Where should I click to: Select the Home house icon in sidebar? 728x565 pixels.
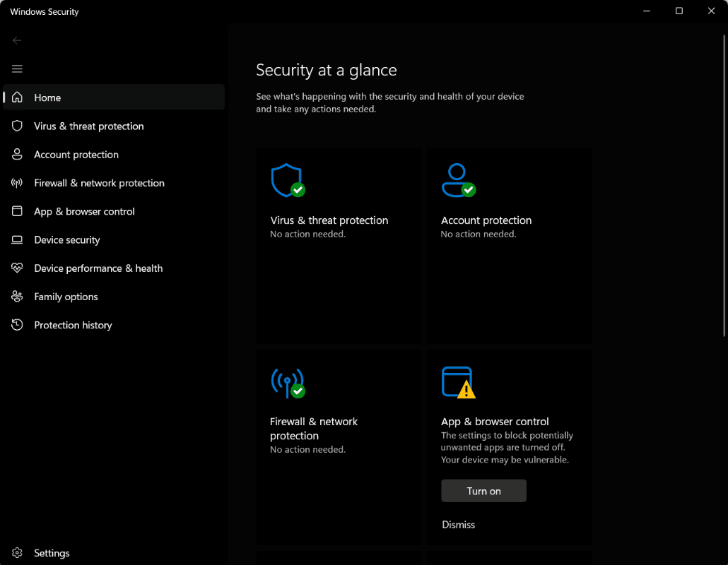tap(17, 97)
